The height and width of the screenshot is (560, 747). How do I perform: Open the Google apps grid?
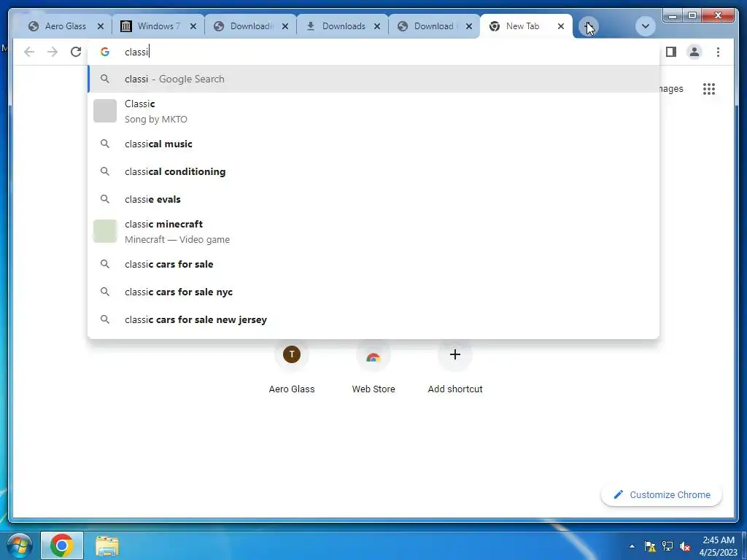point(709,89)
